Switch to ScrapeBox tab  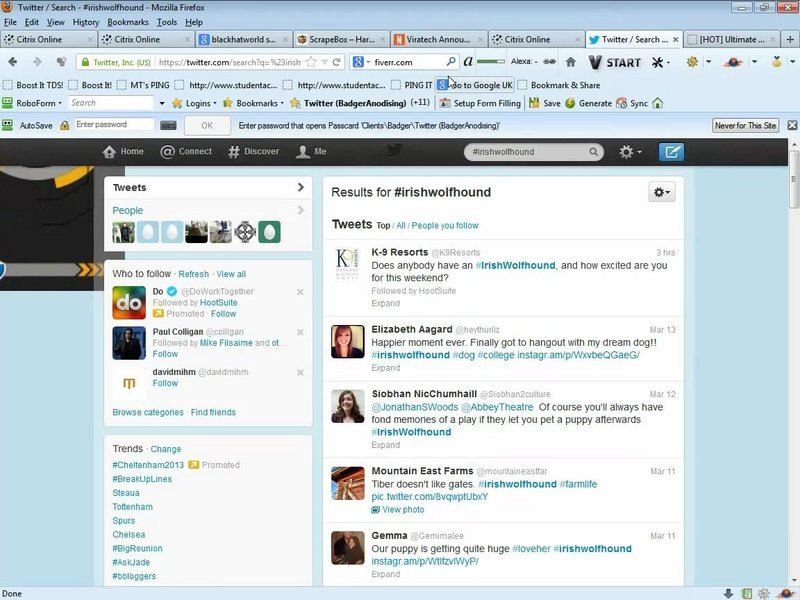tap(342, 39)
